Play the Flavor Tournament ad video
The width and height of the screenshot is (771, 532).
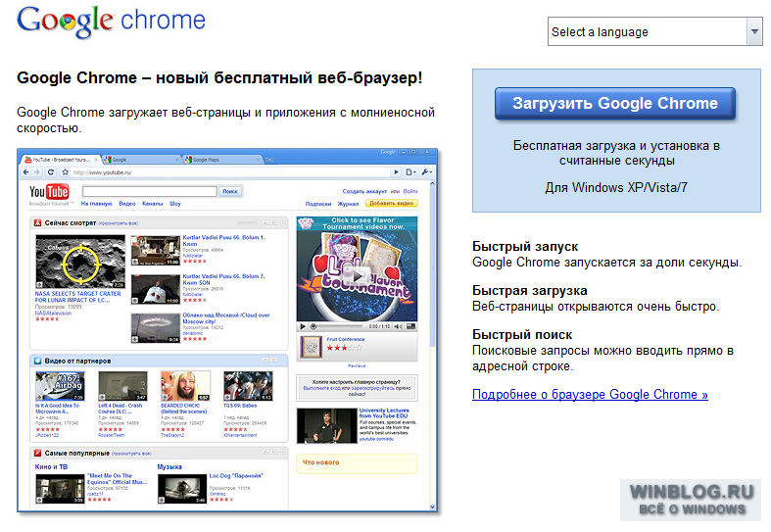pos(357,275)
